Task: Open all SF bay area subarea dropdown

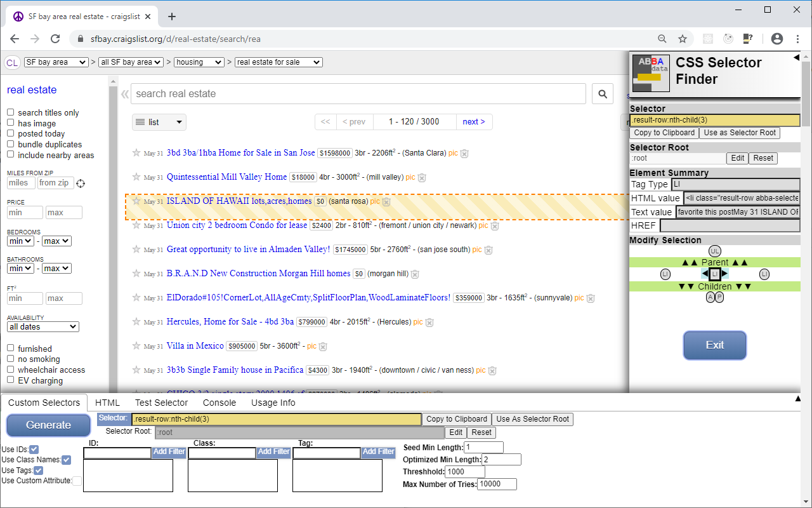Action: pos(131,62)
